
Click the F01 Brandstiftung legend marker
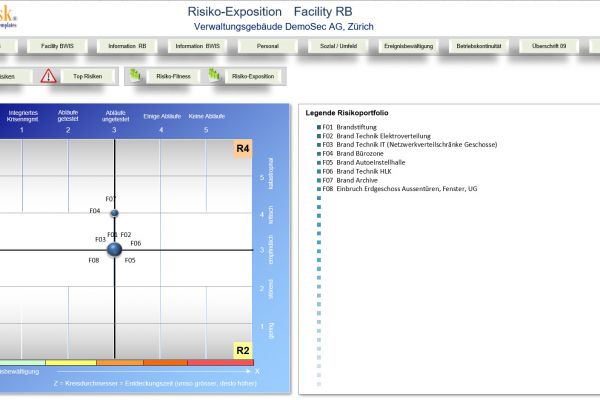pos(318,127)
